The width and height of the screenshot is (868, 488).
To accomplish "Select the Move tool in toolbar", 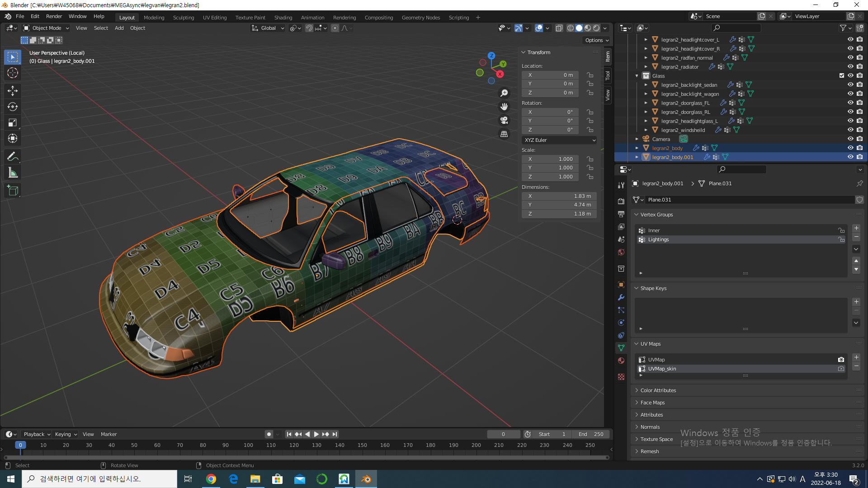I will point(13,91).
